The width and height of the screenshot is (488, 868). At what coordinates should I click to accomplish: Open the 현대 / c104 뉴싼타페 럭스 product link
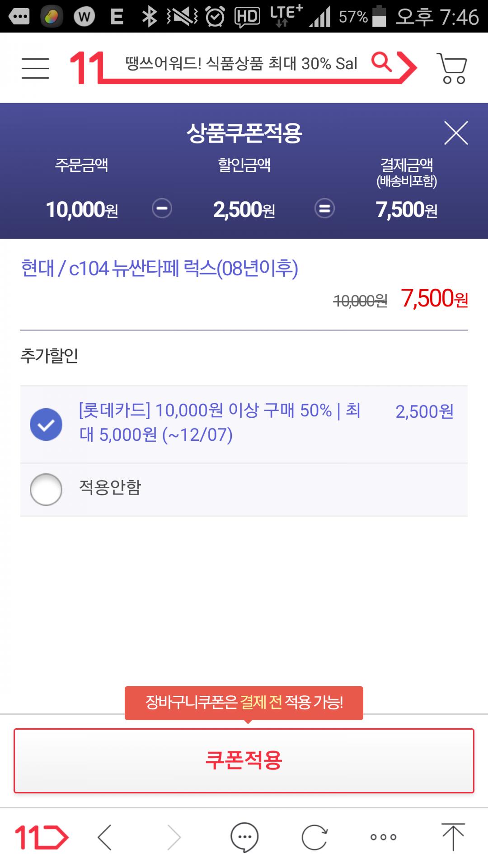click(x=160, y=269)
